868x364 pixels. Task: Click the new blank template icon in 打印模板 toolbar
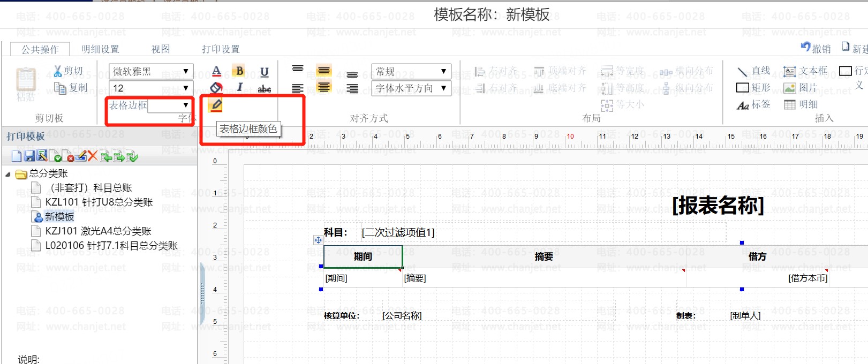pyautogui.click(x=17, y=156)
